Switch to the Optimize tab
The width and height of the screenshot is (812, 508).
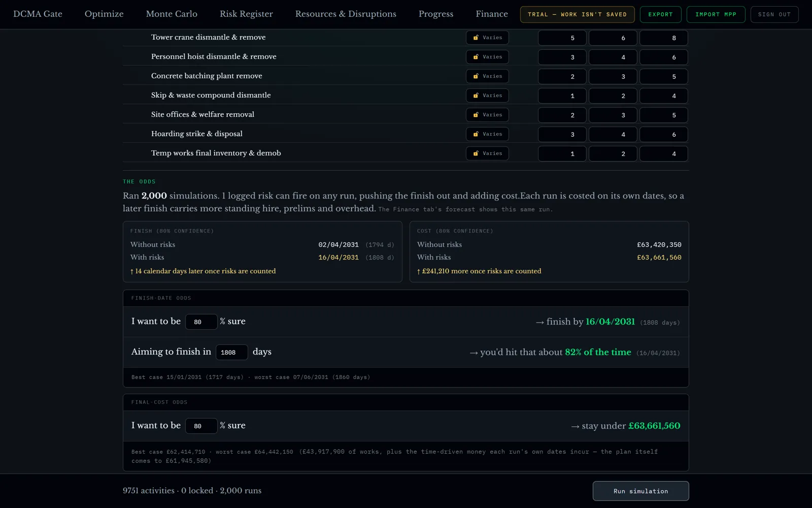[104, 14]
